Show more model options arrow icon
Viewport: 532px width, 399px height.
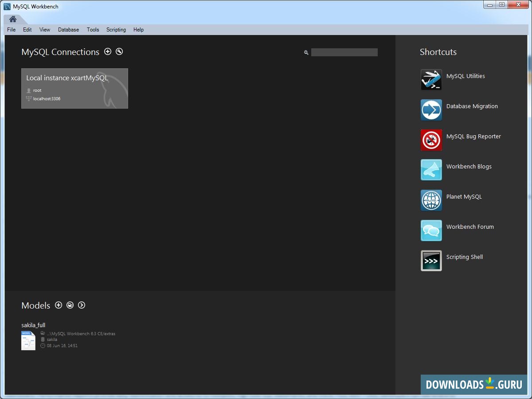point(82,305)
